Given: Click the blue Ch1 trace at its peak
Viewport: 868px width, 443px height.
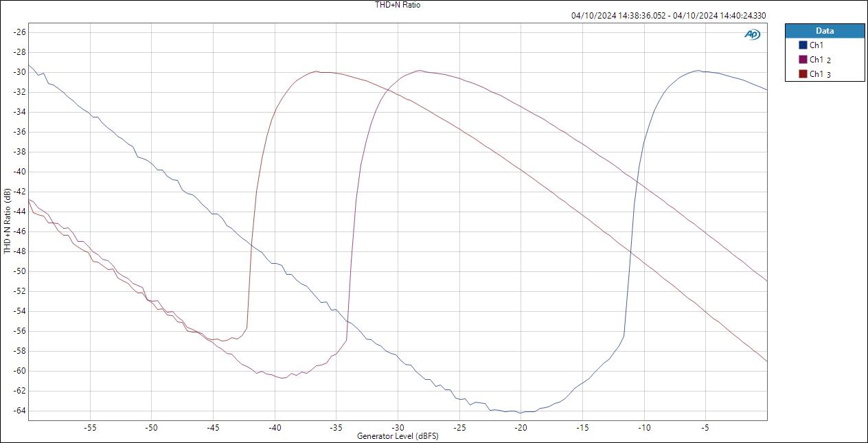Looking at the screenshot, I should point(697,69).
